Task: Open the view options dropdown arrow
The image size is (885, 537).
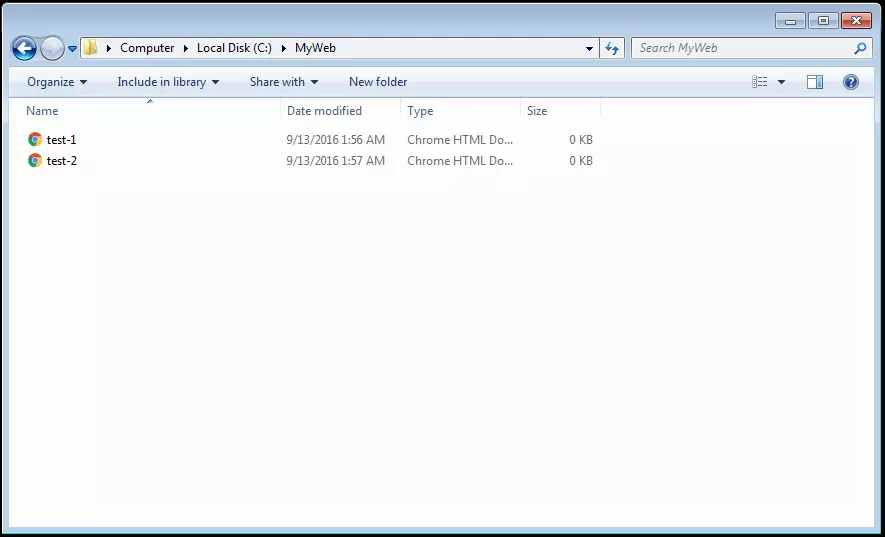Action: [782, 82]
